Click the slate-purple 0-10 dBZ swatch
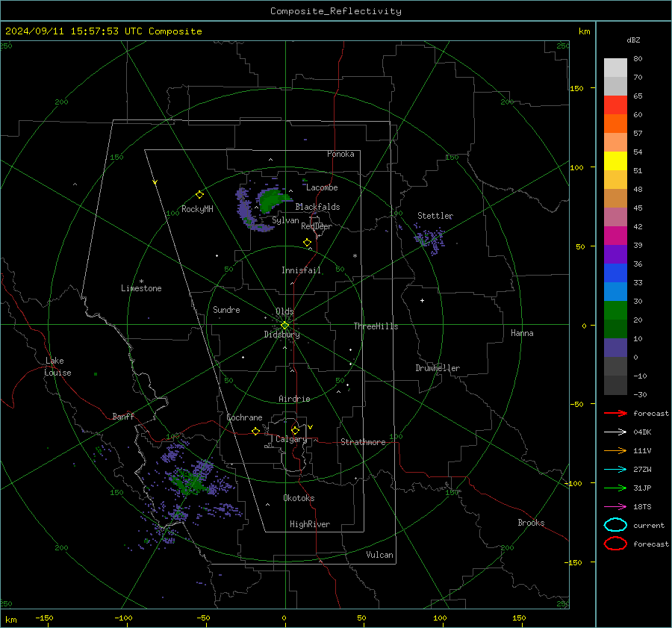The width and height of the screenshot is (672, 628). [x=615, y=348]
